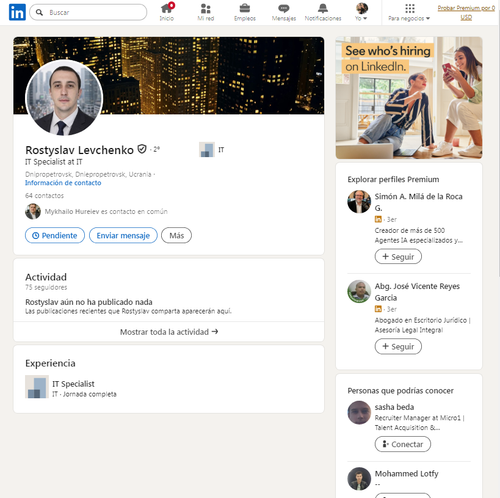Follow José Vicente Reyes with Seguir button
The image size is (500, 498).
tap(398, 346)
